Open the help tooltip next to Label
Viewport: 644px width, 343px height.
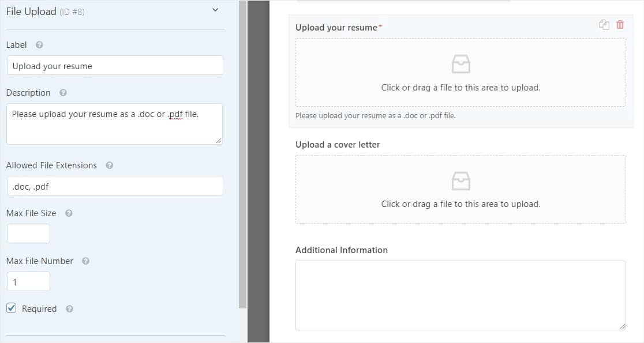coord(38,44)
